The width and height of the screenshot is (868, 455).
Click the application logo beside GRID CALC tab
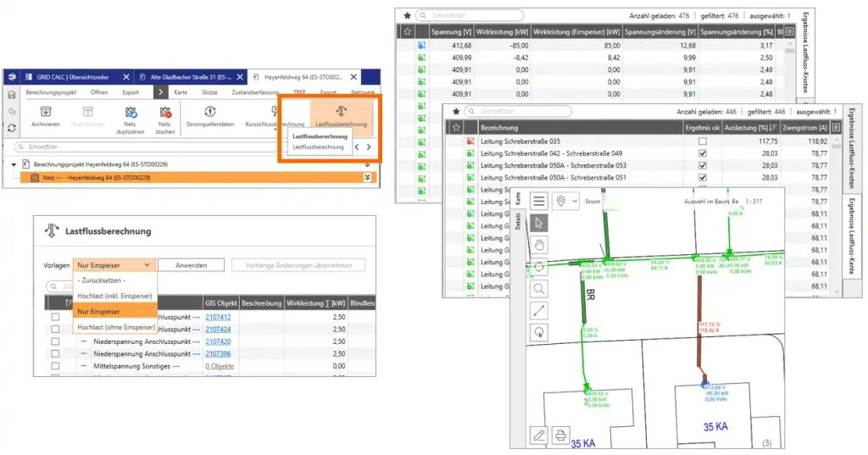[12, 77]
